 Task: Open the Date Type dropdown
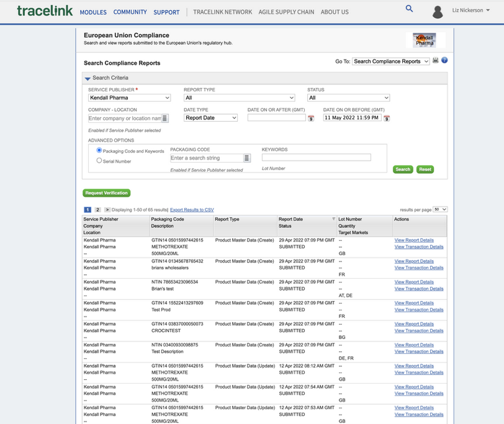210,118
